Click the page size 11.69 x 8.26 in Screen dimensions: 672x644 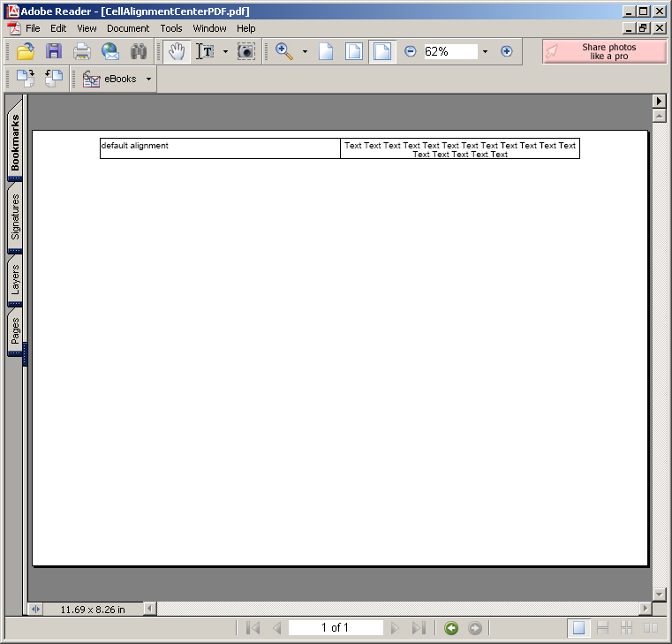tap(93, 610)
